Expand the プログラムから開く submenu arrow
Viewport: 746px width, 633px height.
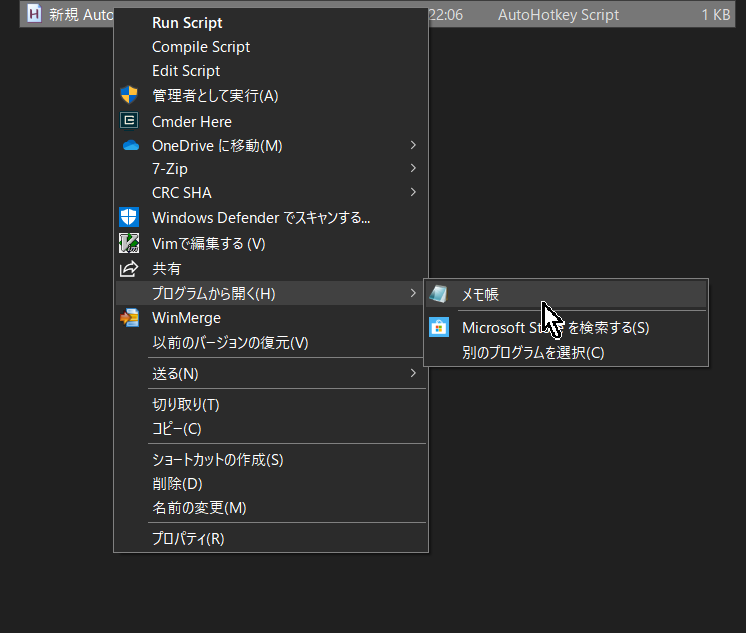tap(413, 293)
